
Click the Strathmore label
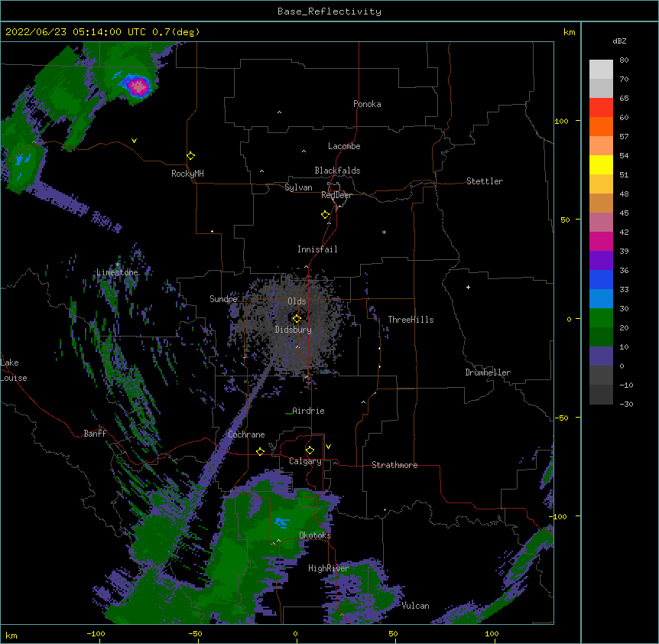point(394,465)
